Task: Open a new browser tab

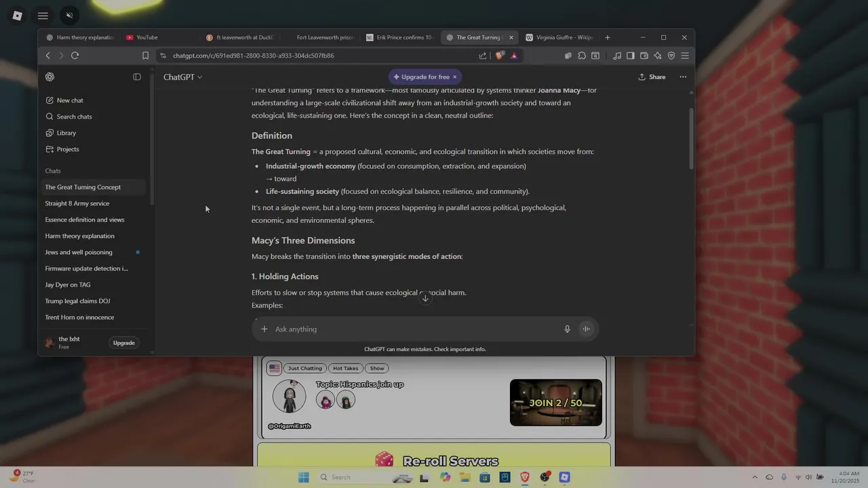Action: (608, 37)
